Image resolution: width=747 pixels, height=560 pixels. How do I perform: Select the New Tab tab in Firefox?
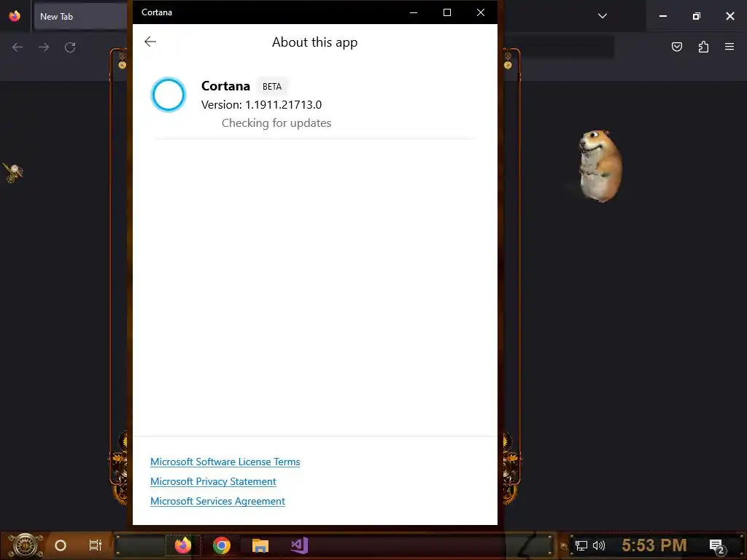click(x=80, y=16)
